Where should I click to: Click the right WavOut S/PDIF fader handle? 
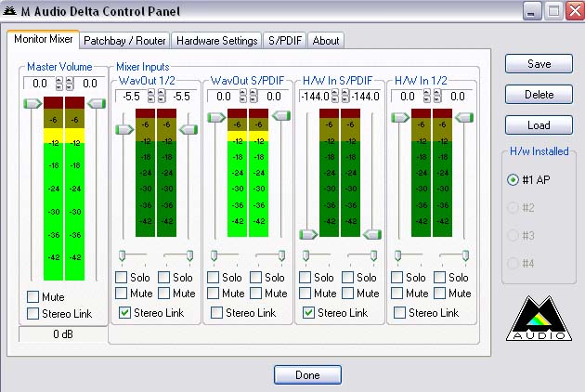pyautogui.click(x=281, y=116)
